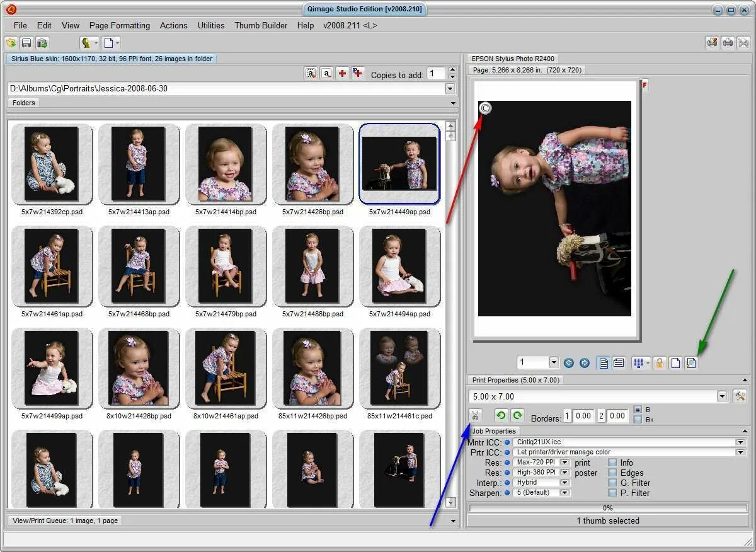The image size is (756, 552).
Task: Open the folder path dropdown
Action: [x=450, y=89]
